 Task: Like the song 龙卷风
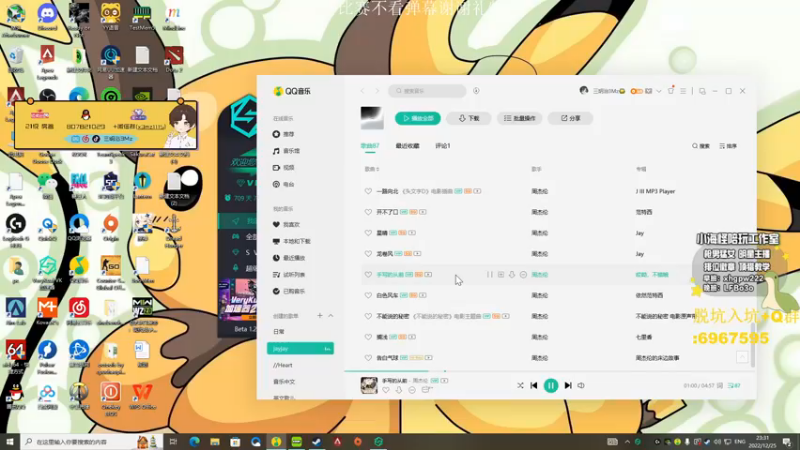(368, 254)
